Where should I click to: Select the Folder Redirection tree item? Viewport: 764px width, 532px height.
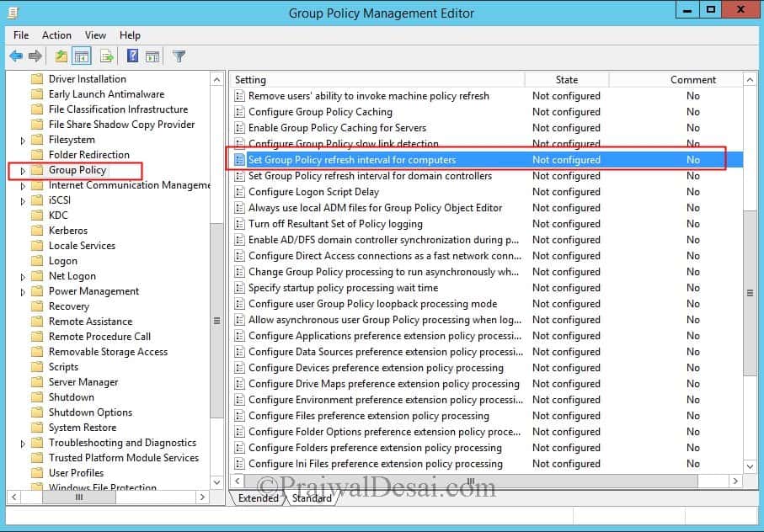click(89, 155)
